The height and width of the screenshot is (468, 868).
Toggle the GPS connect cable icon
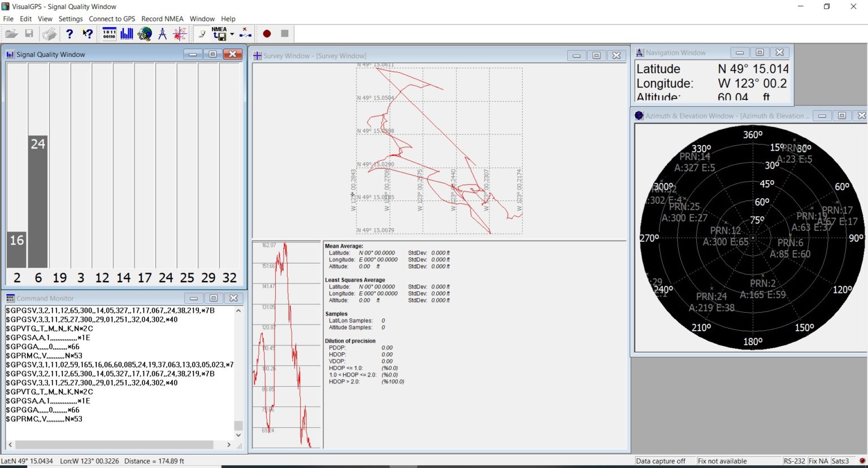coord(201,34)
